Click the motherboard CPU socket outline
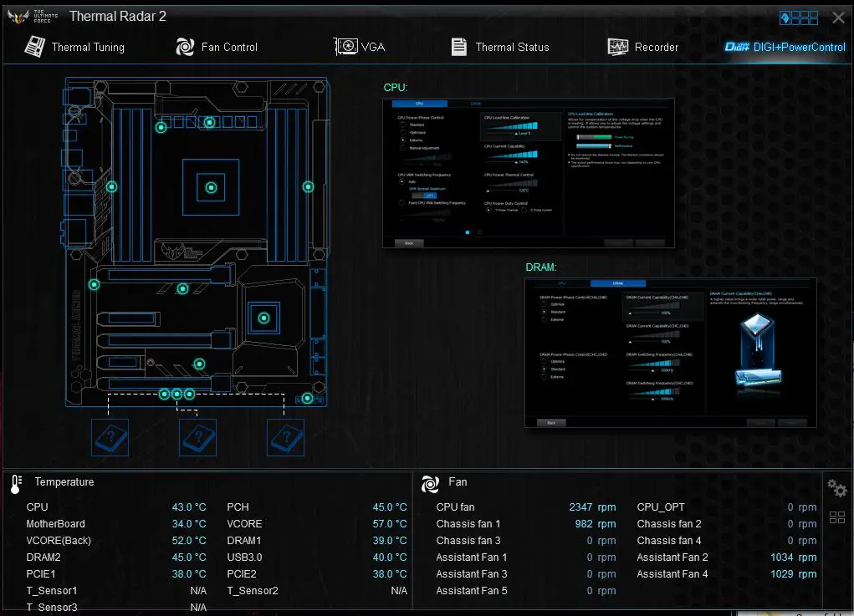 click(x=211, y=188)
